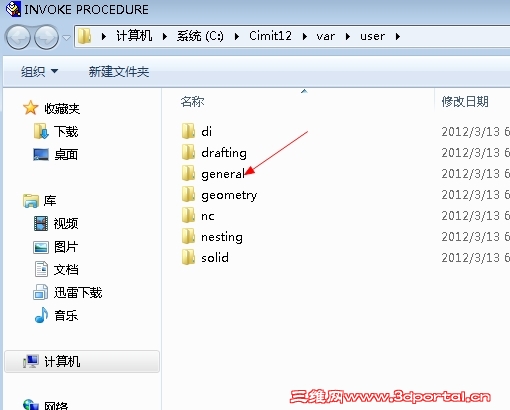Screen dimensions: 510x410
Task: Click the modified date of solid folder
Action: [475, 258]
